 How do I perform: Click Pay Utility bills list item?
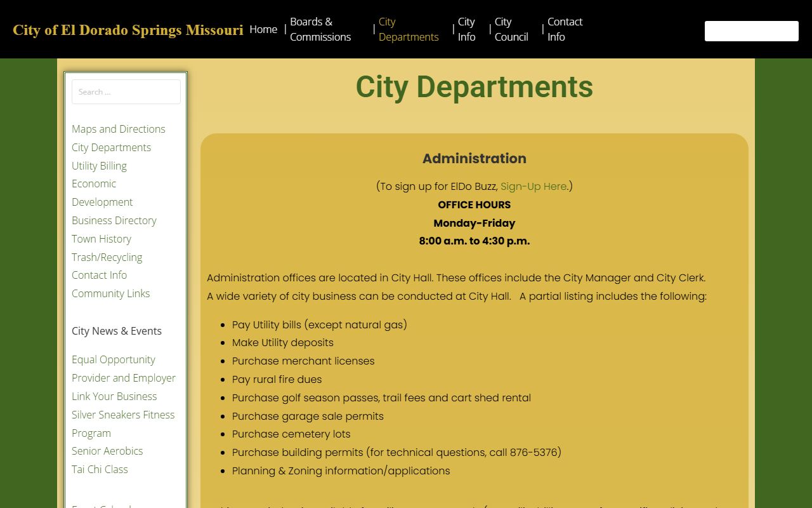320,324
